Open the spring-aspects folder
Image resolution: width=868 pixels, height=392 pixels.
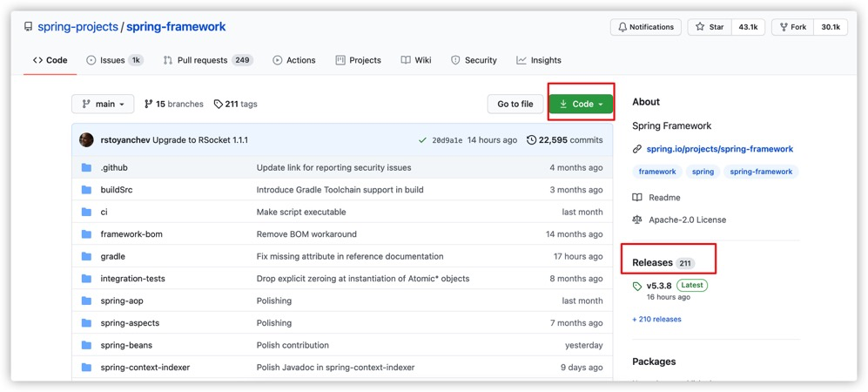tap(130, 323)
